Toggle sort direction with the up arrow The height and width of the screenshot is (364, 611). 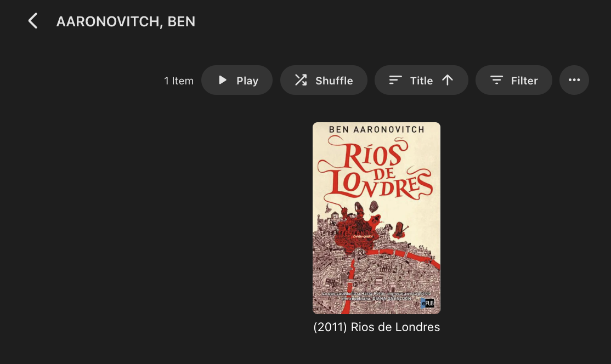click(x=448, y=80)
